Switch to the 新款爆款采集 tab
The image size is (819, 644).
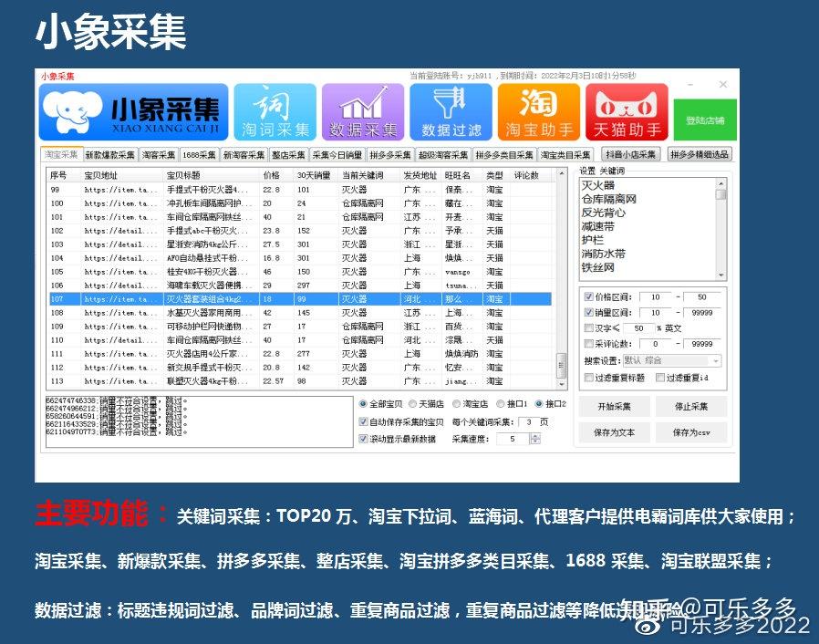pyautogui.click(x=109, y=155)
